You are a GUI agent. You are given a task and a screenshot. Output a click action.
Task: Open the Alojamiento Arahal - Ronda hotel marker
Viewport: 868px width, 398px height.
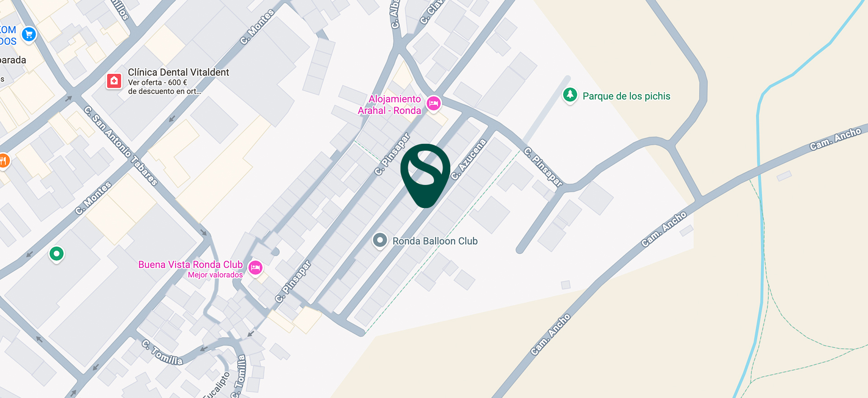pyautogui.click(x=434, y=104)
